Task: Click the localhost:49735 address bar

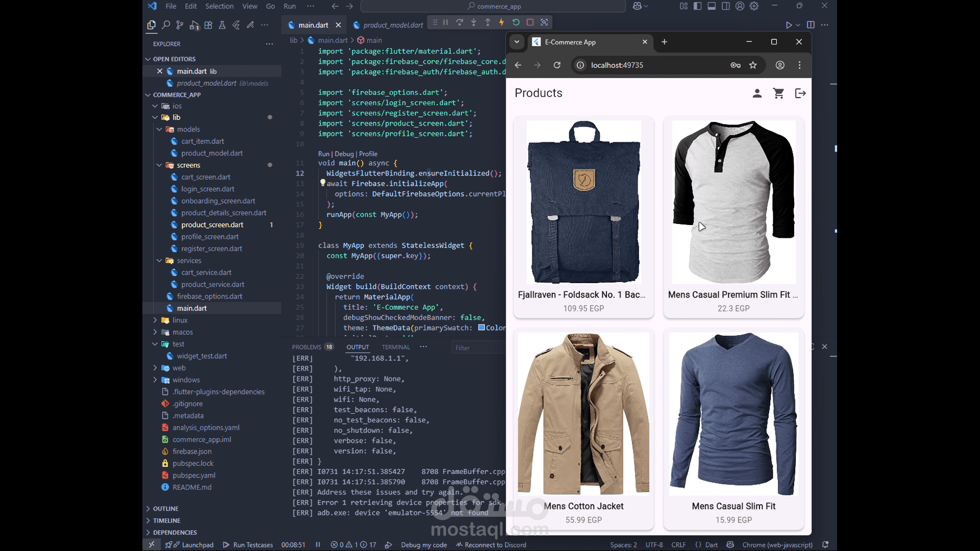Action: pyautogui.click(x=618, y=65)
